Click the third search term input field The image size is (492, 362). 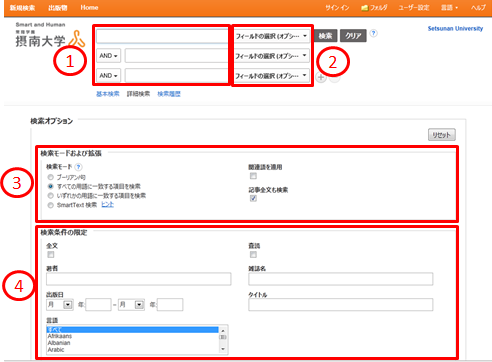click(177, 76)
